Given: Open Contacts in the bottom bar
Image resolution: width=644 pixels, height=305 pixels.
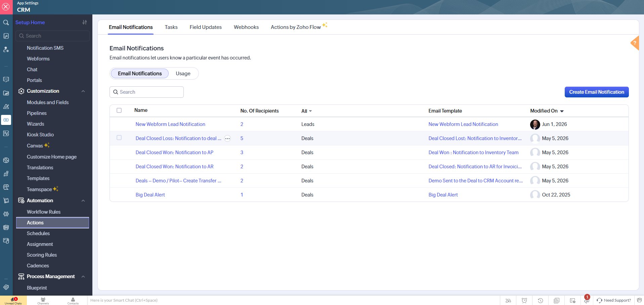Looking at the screenshot, I should (x=73, y=300).
